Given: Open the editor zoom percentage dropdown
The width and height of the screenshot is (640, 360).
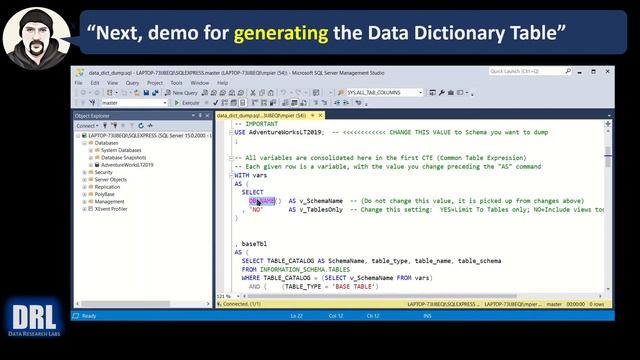Looking at the screenshot, I should click(x=238, y=296).
